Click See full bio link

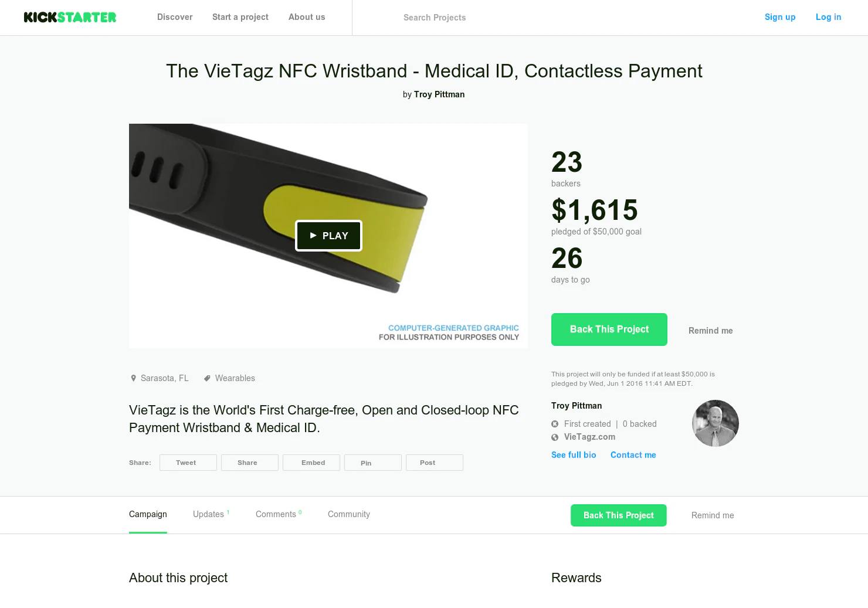574,455
